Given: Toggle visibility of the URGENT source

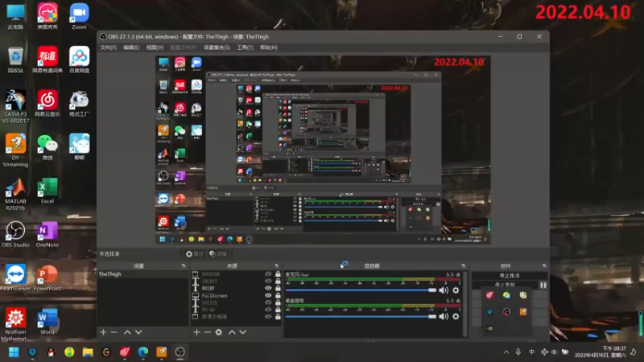Looking at the screenshot, I should coord(268,281).
